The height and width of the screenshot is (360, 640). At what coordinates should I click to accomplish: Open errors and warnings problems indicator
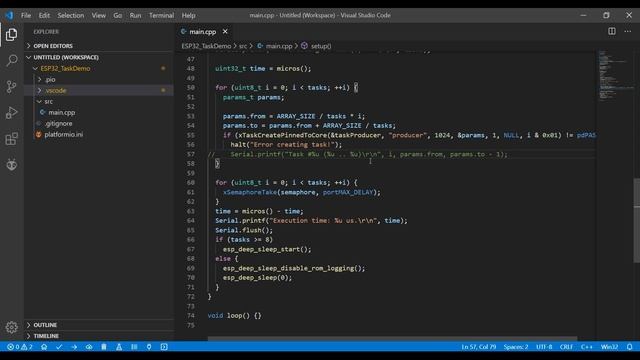20,347
